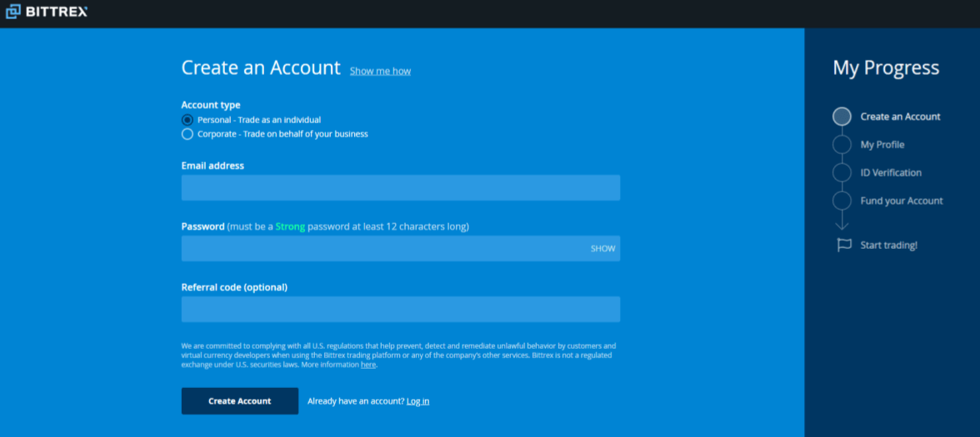Click the My Progress heading
This screenshot has width=980, height=437.
[x=886, y=68]
